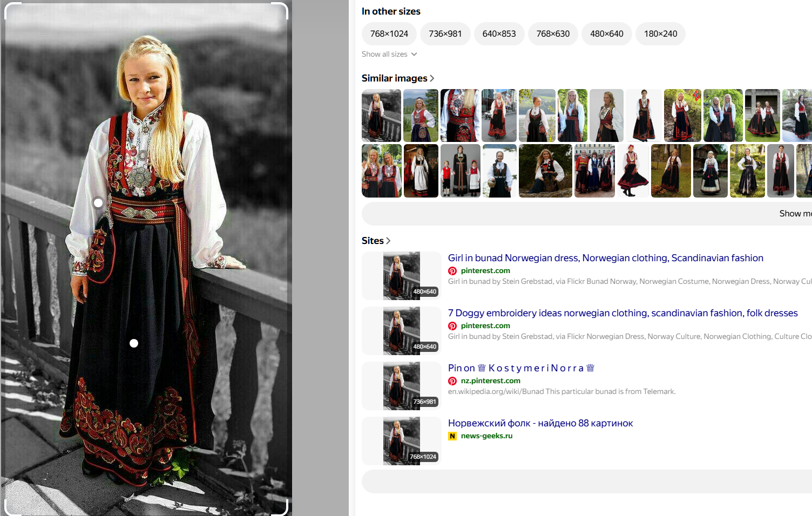Image resolution: width=812 pixels, height=516 pixels.
Task: Choose the 736×981 size option
Action: 445,33
